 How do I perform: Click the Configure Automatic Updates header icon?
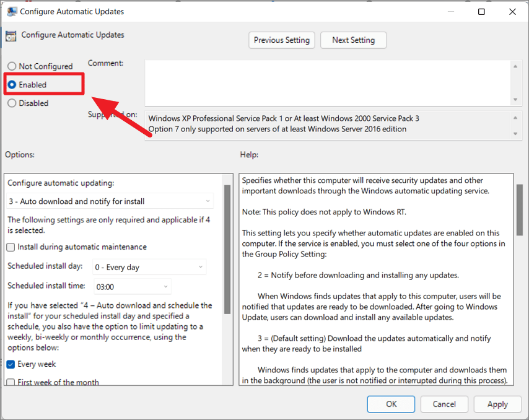point(11,36)
